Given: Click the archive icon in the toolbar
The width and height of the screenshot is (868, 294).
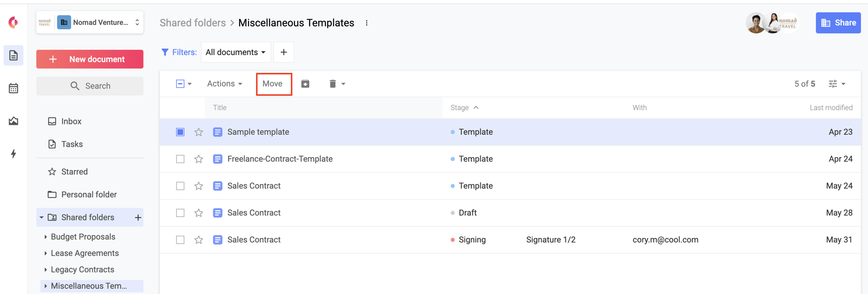Looking at the screenshot, I should coord(305,84).
